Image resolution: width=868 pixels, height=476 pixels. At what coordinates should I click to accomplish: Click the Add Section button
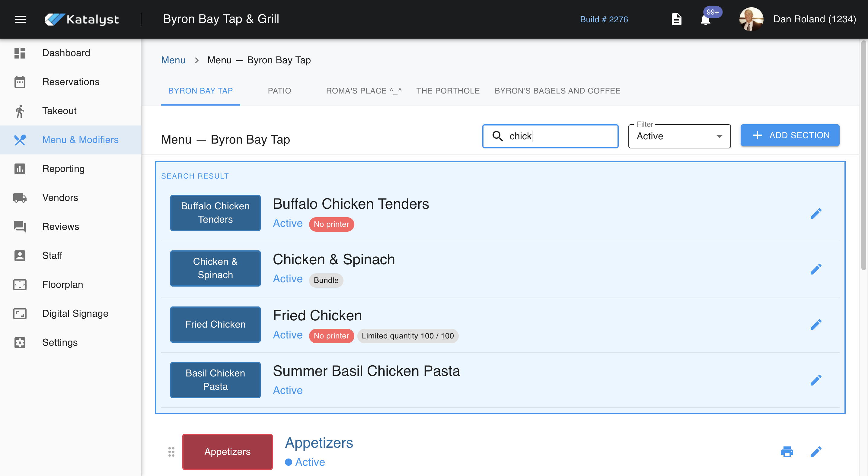[x=790, y=135]
